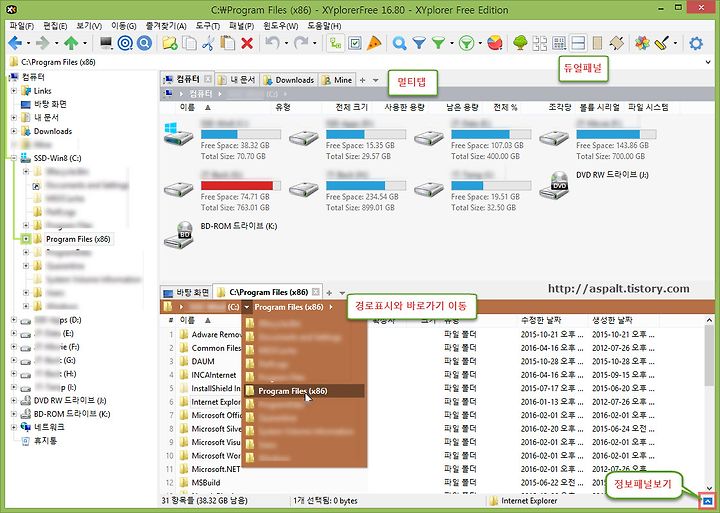720x513 pixels.
Task: Go up one level with green arrow
Action: [71, 44]
